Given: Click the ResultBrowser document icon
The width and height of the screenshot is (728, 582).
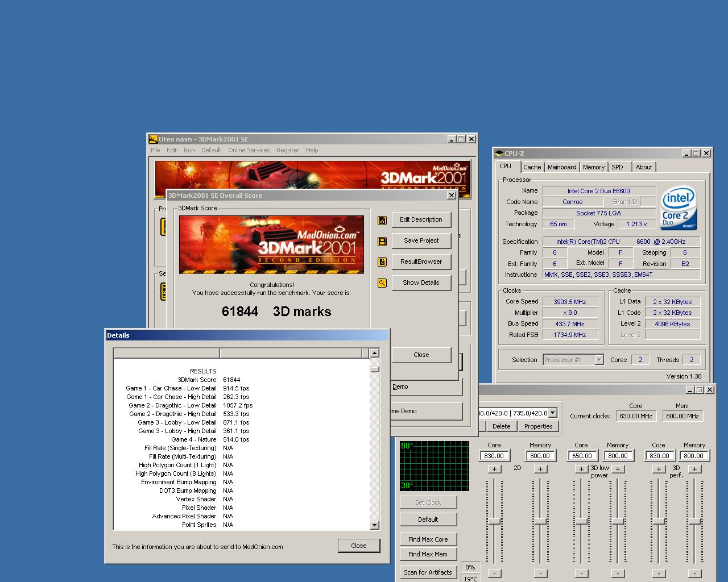Looking at the screenshot, I should click(382, 262).
